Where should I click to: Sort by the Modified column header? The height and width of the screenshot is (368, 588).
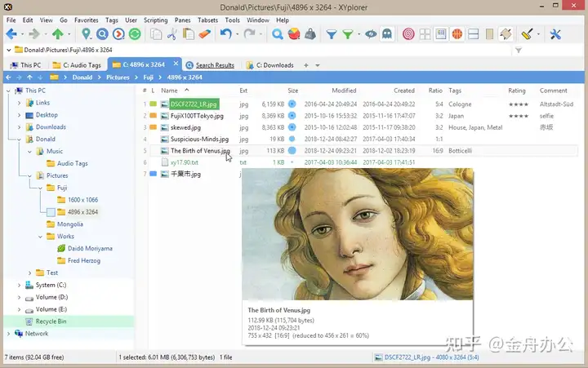344,91
